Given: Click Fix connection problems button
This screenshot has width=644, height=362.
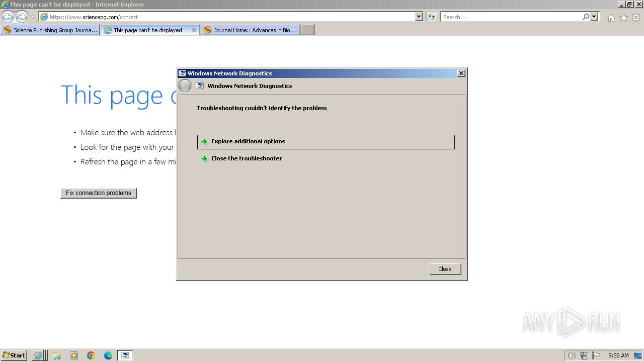Looking at the screenshot, I should coord(99,193).
